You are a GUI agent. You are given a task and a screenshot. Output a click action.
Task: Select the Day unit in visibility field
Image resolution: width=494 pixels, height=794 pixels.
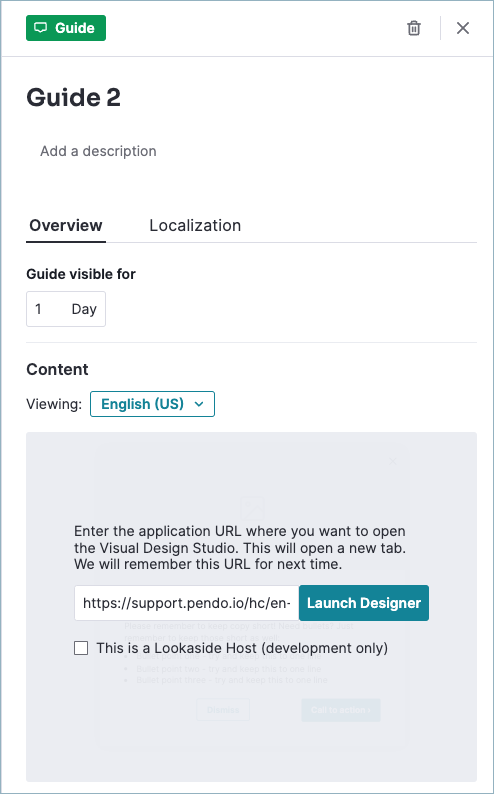click(x=84, y=309)
